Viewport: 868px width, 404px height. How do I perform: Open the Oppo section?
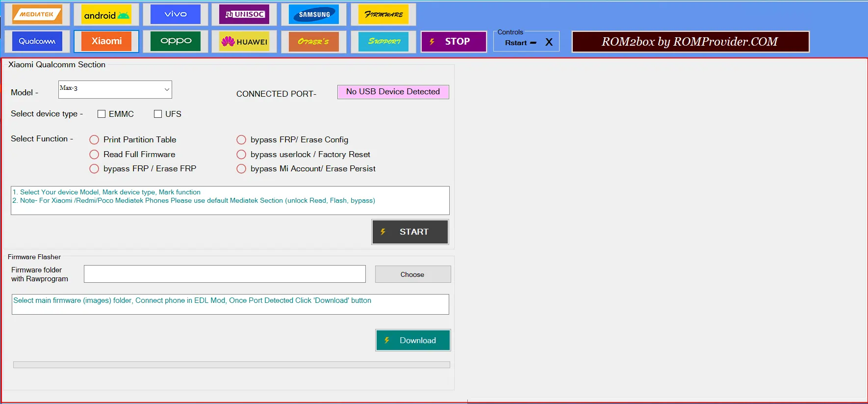pyautogui.click(x=176, y=42)
